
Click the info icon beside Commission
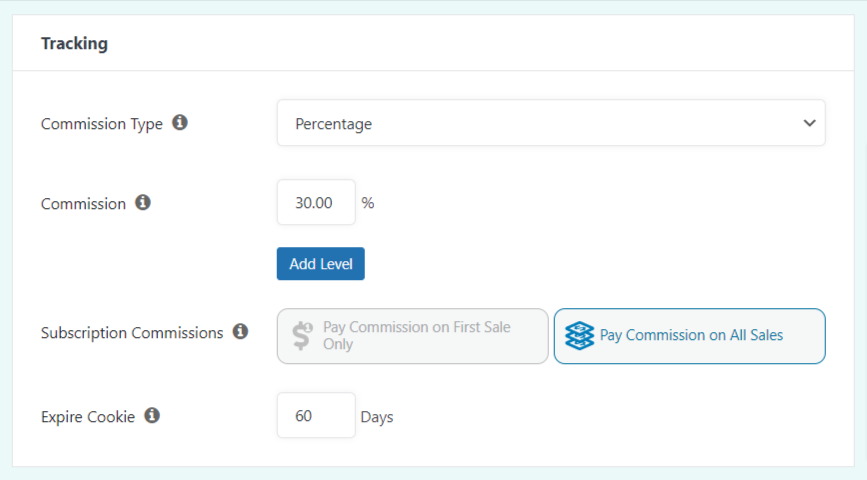143,203
